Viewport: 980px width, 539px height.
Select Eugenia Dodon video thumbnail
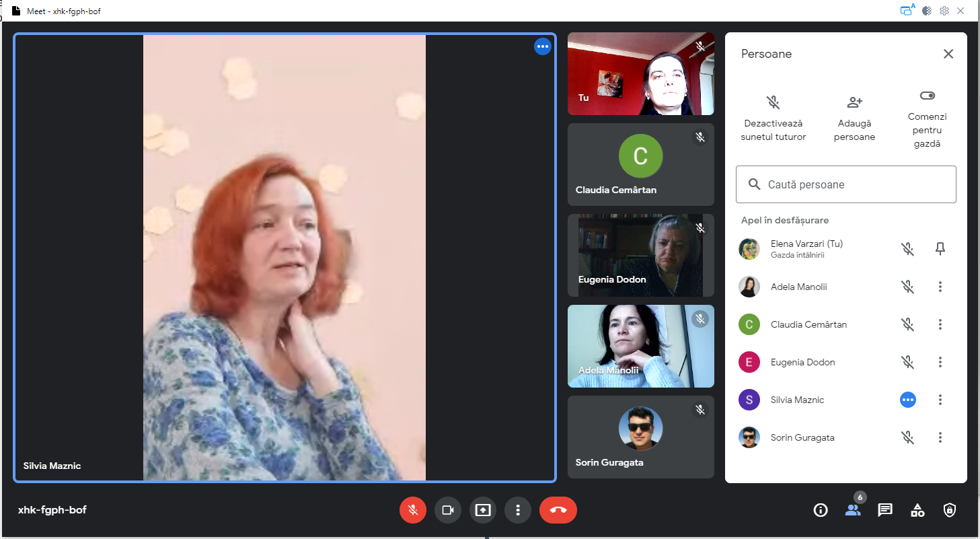[x=640, y=256]
